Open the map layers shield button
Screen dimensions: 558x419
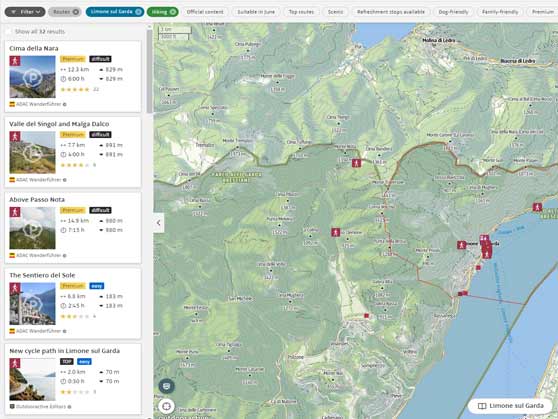pyautogui.click(x=167, y=386)
